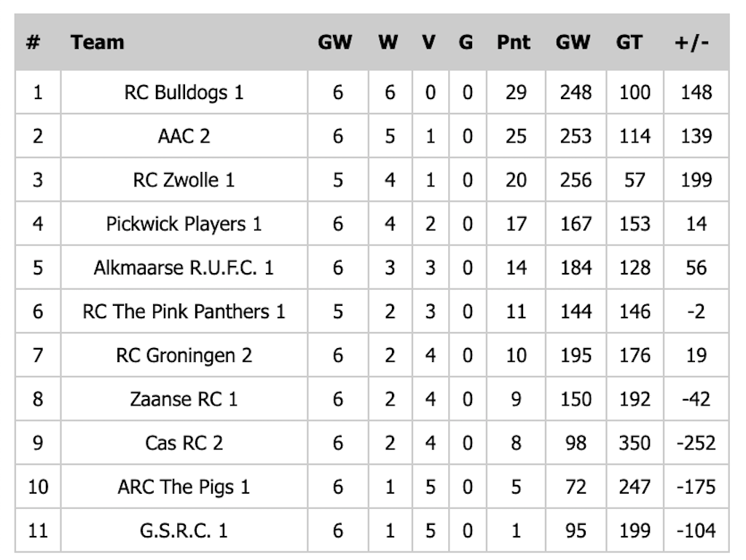Open the G.S.R.C. 1 team

(x=184, y=530)
